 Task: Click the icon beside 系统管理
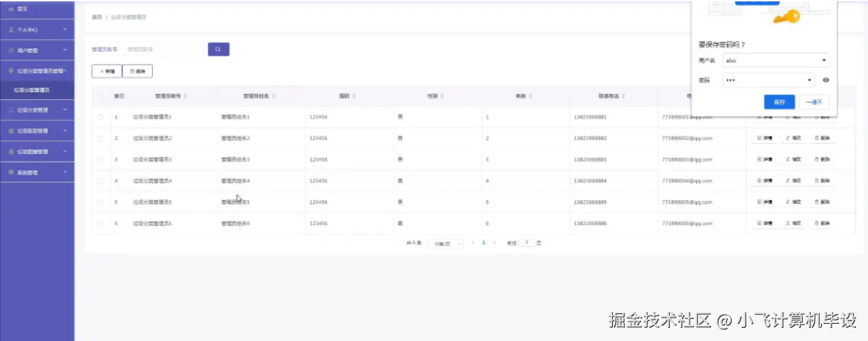pyautogui.click(x=11, y=172)
